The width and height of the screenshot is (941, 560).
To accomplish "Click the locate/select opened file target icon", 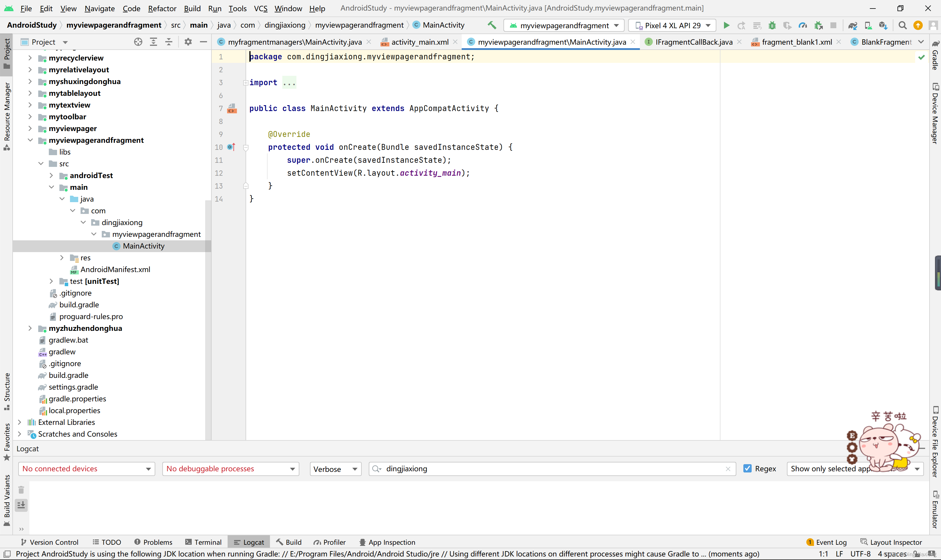I will point(138,42).
